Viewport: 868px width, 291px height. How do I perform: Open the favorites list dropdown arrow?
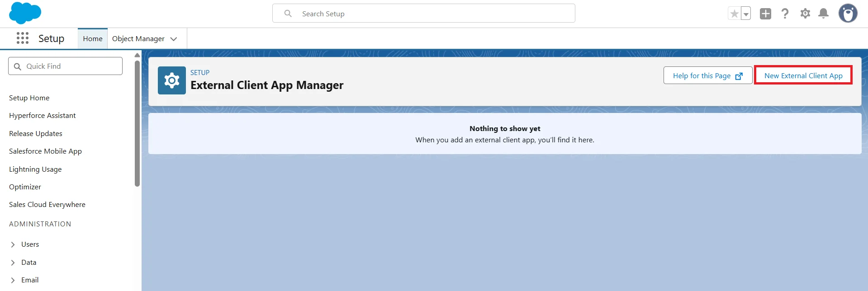pos(746,14)
